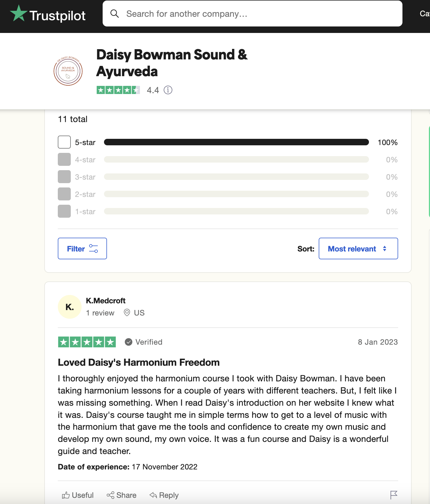Open the Filter options button

click(x=82, y=248)
